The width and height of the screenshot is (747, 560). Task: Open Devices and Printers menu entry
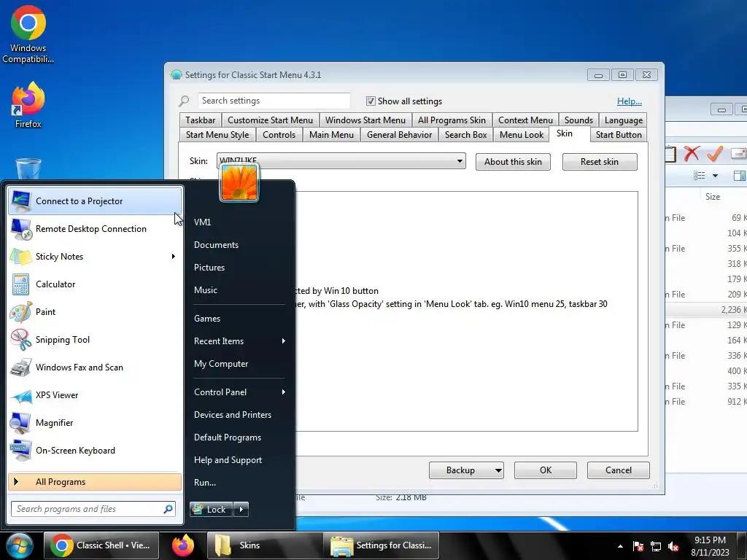point(233,415)
